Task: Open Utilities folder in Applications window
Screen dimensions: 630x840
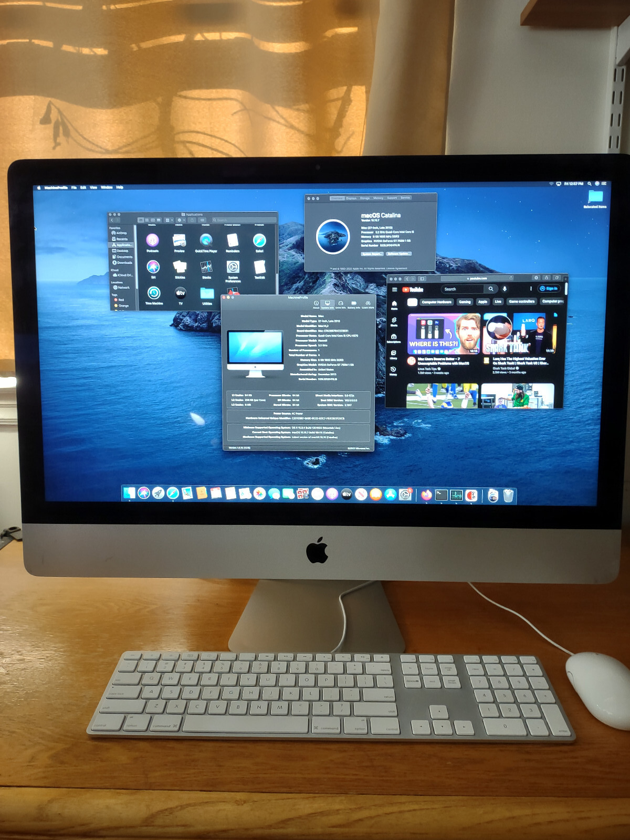Action: tap(207, 293)
